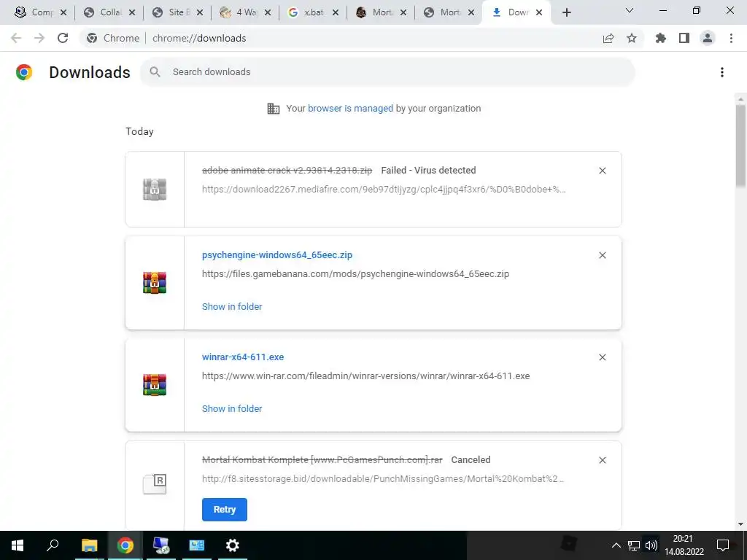This screenshot has height=560, width=747.
Task: Open the browser is managed link
Action: pyautogui.click(x=350, y=109)
